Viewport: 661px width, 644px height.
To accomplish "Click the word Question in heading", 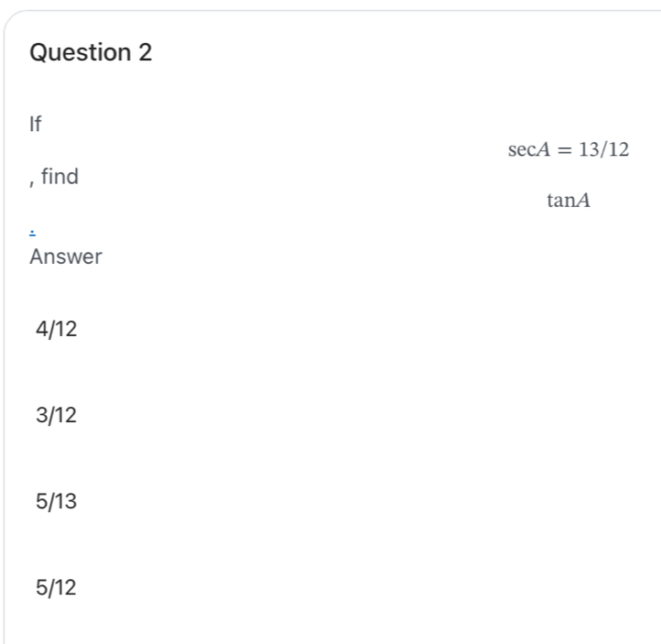I will (81, 53).
